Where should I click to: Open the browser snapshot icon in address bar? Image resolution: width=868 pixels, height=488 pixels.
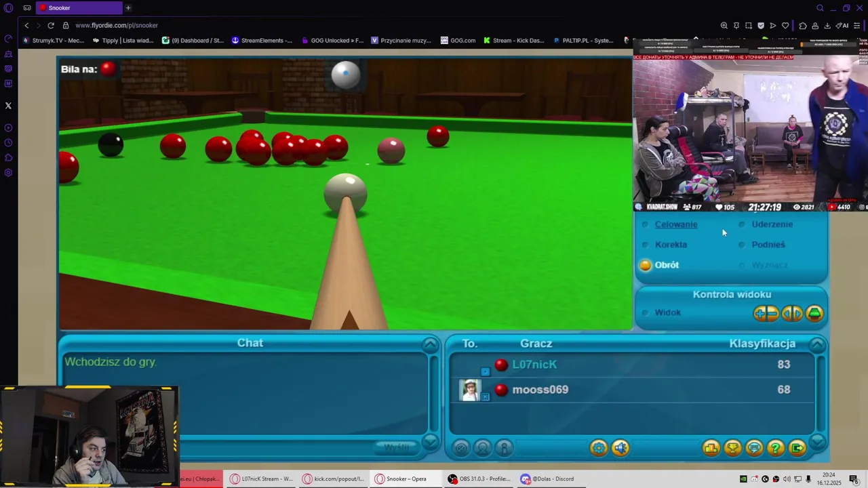(x=749, y=26)
